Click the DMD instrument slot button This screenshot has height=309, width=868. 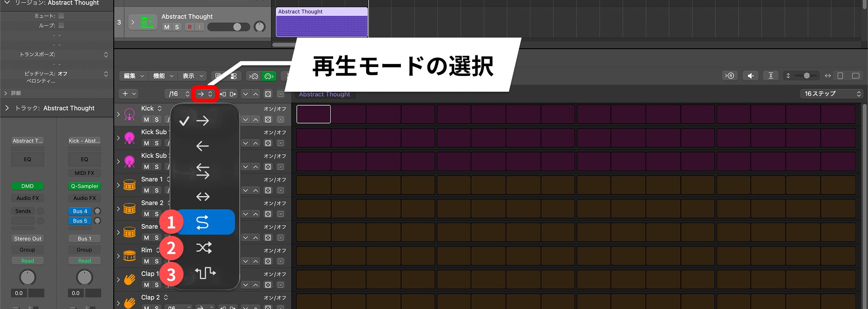(27, 186)
